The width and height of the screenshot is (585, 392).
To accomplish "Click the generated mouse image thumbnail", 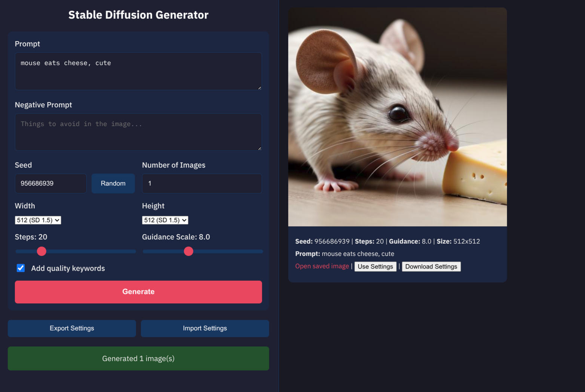I will coord(397,117).
